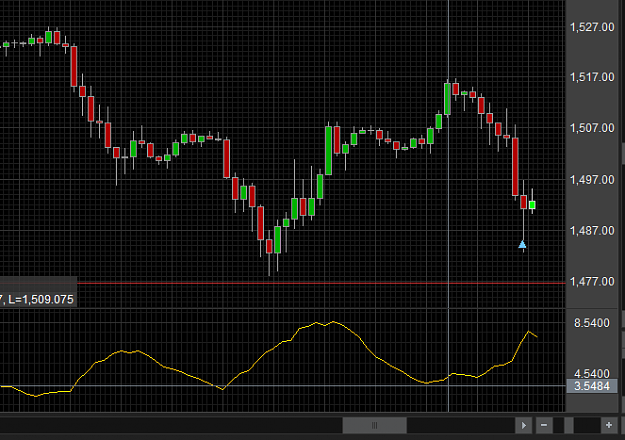Click the blue up-arrow signal marker
Viewport: 625px width, 440px height.
[522, 244]
